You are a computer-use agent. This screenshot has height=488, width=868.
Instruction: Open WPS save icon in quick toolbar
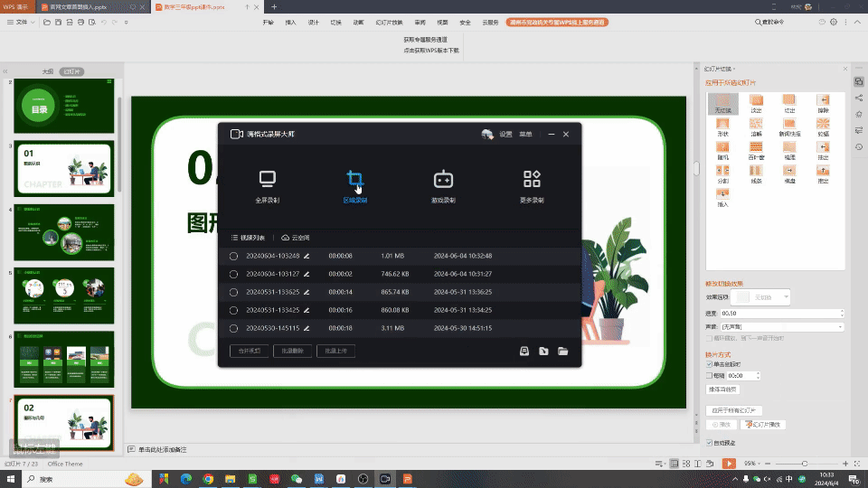58,22
